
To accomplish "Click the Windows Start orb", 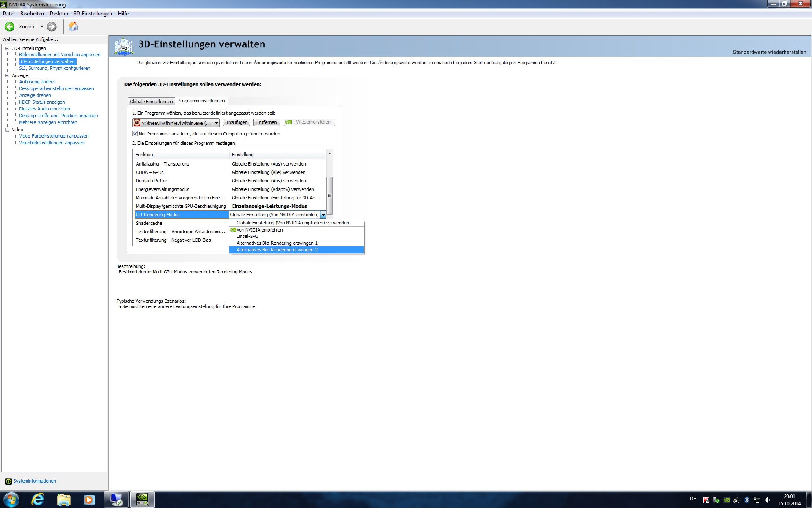I will click(11, 500).
